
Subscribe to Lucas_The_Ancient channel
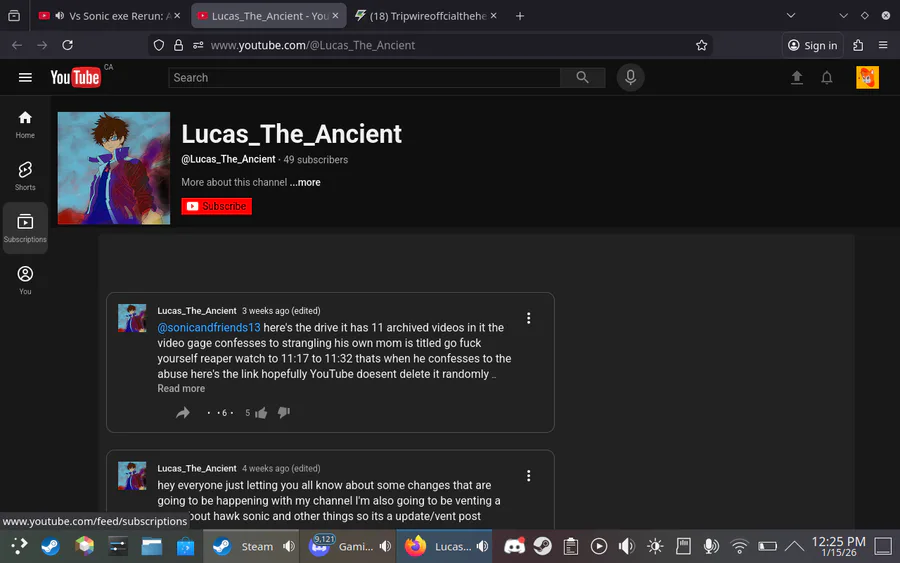(216, 206)
